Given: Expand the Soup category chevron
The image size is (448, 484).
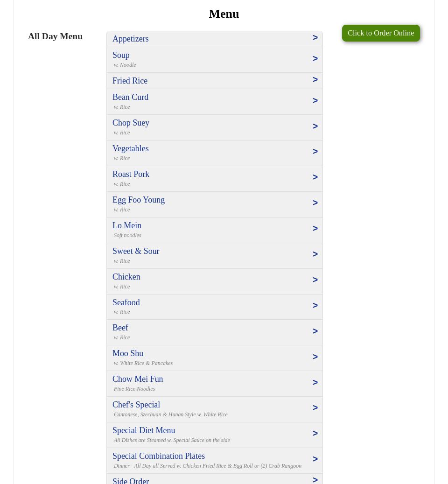Looking at the screenshot, I should [315, 59].
